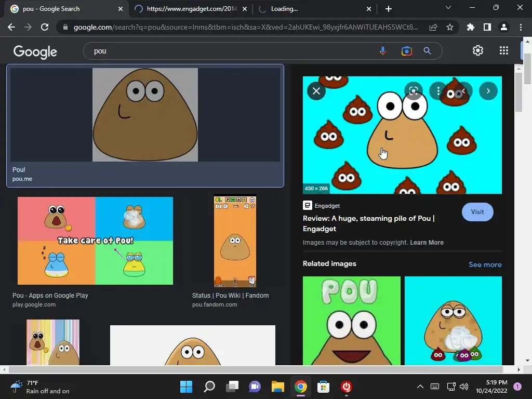Open the Windows Start menu
This screenshot has height=399, width=532.
click(186, 387)
